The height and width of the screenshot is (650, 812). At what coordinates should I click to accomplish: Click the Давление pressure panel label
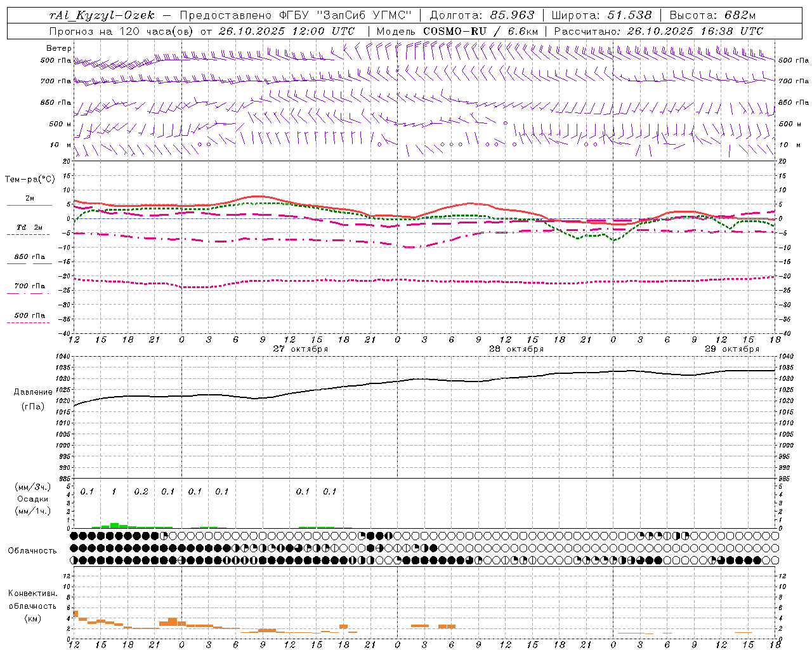pyautogui.click(x=33, y=392)
